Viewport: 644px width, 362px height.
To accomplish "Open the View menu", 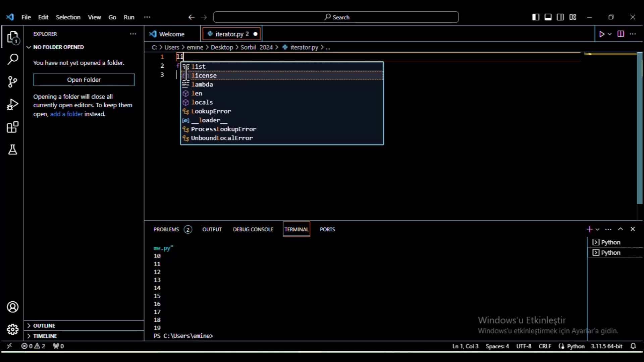I will tap(94, 17).
